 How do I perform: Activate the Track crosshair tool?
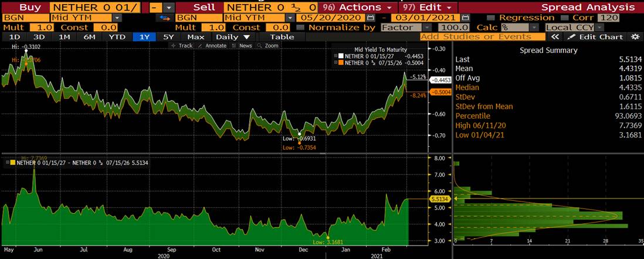point(181,46)
